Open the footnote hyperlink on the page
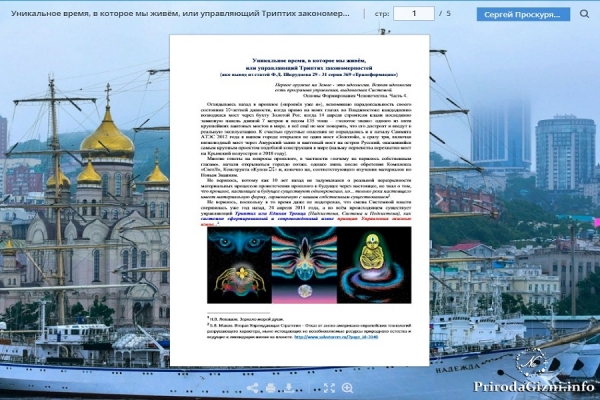 336,337
